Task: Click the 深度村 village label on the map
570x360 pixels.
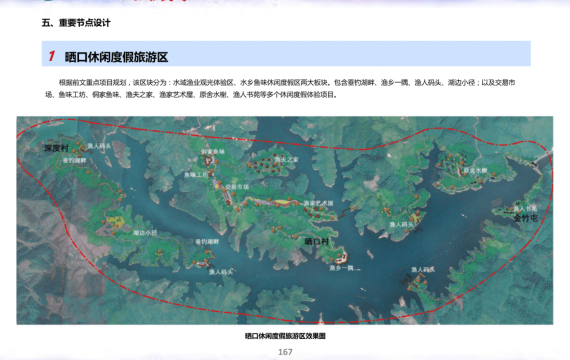Action: pyautogui.click(x=56, y=148)
